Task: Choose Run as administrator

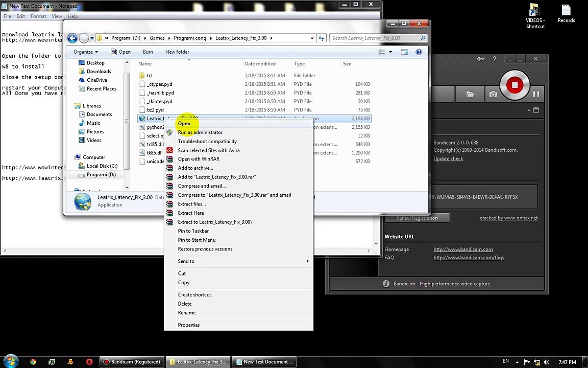Action: (238, 132)
